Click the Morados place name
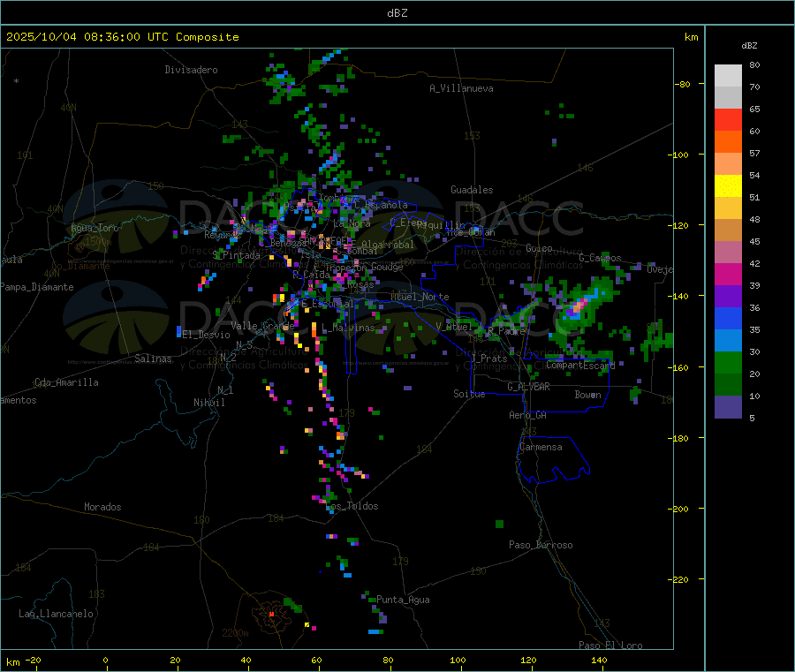 click(x=103, y=507)
